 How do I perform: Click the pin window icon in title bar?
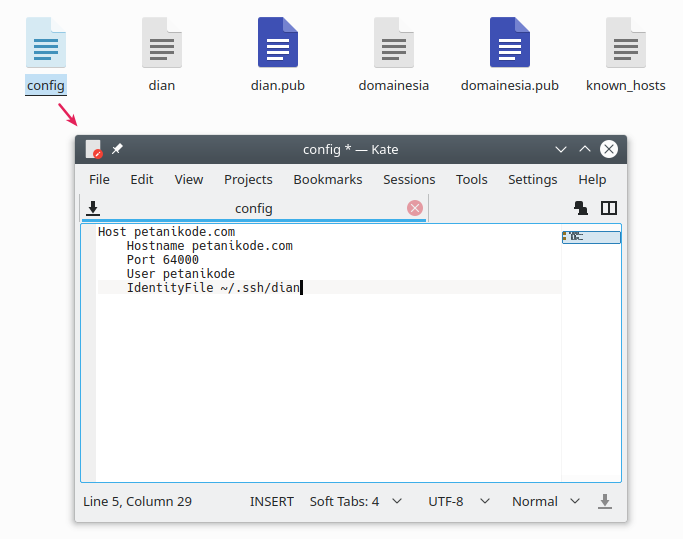point(117,149)
